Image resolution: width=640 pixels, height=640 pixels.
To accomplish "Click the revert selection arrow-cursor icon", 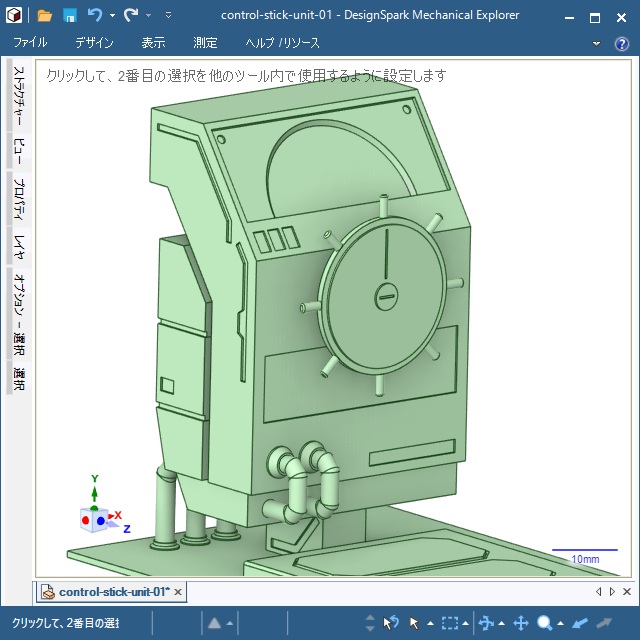I will click(x=391, y=623).
